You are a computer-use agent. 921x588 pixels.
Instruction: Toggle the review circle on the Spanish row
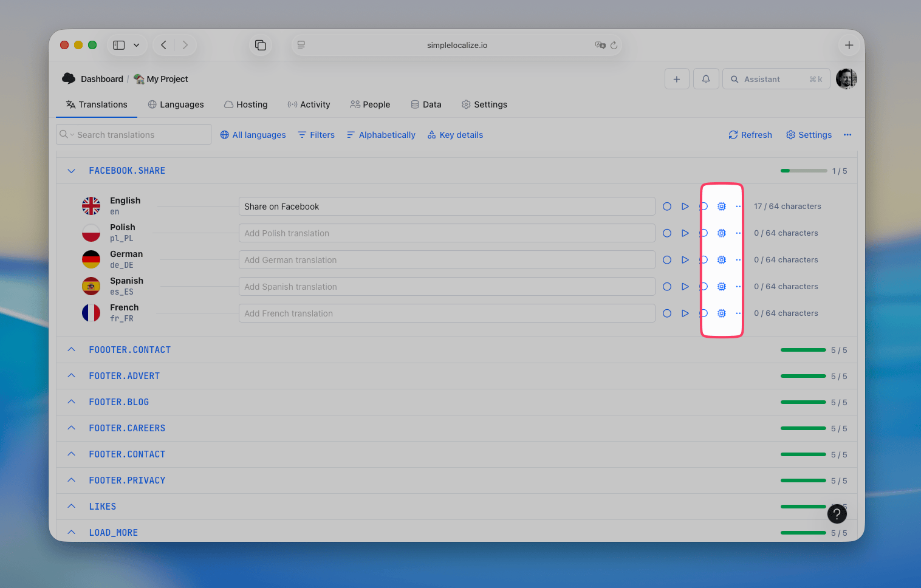point(704,286)
